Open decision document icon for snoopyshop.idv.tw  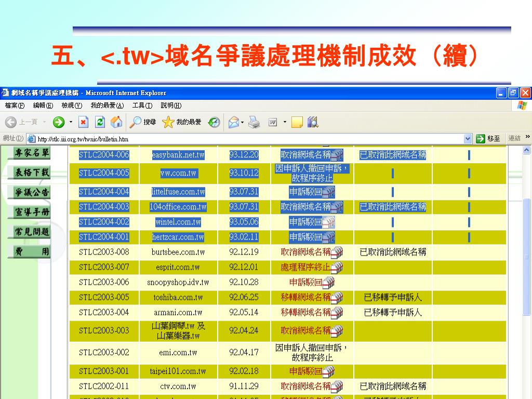click(x=328, y=282)
